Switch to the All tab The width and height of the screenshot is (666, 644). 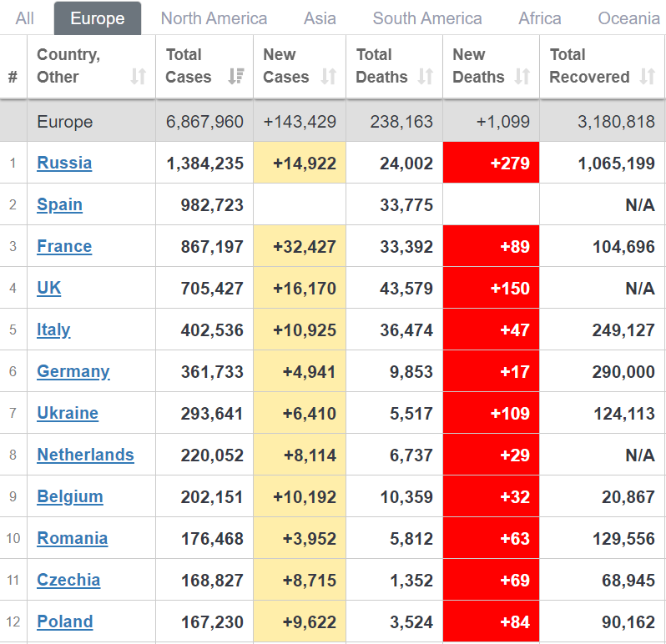25,18
